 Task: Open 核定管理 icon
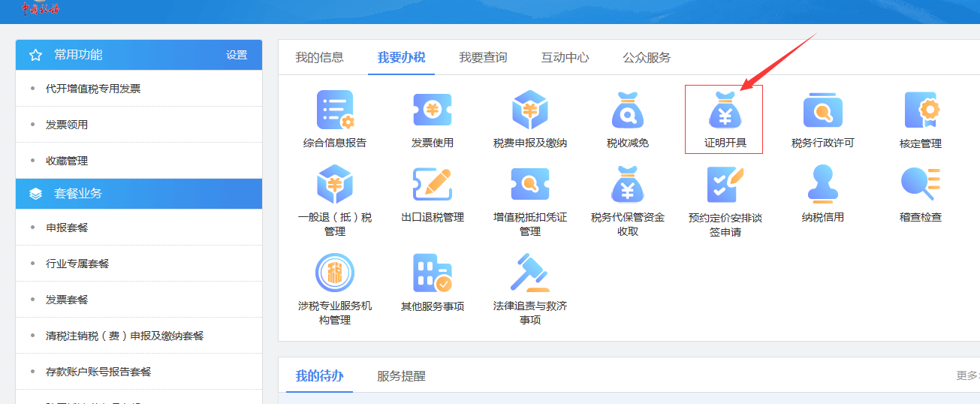click(920, 111)
